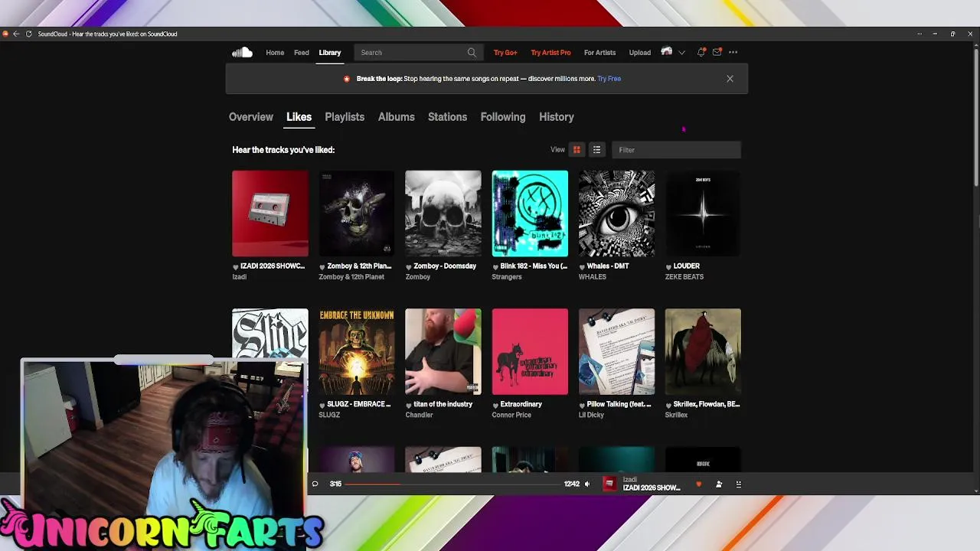This screenshot has width=980, height=551.
Task: Open artist ZEKE BEATS
Action: 684,277
